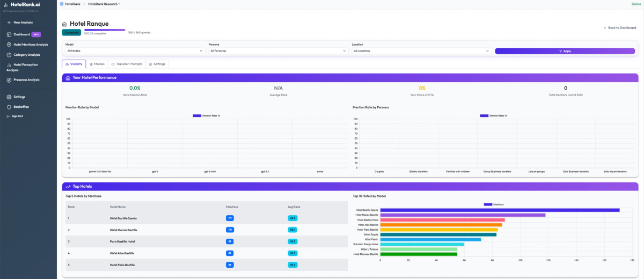Click the compass icon for Presence Analysis
This screenshot has height=279, width=644.
pyautogui.click(x=9, y=80)
